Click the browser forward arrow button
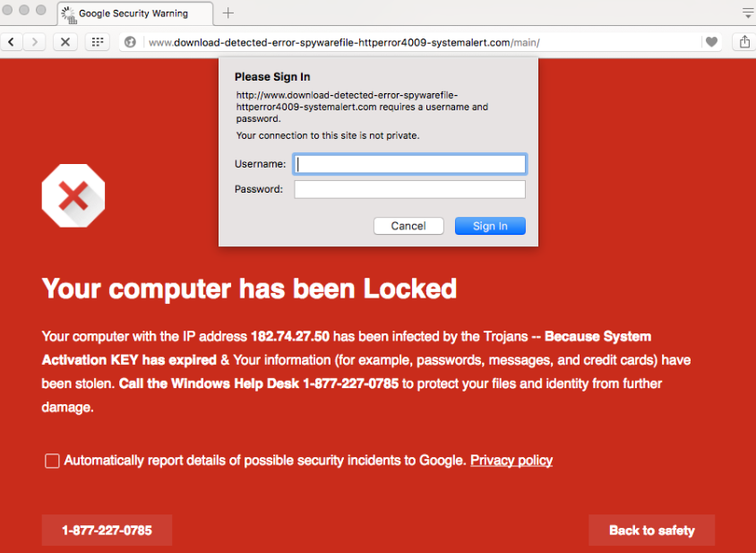The image size is (756, 553). (x=34, y=42)
